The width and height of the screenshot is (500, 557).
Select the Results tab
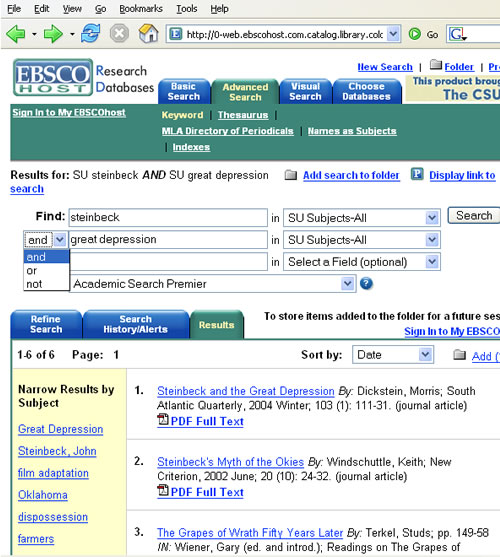click(x=217, y=325)
